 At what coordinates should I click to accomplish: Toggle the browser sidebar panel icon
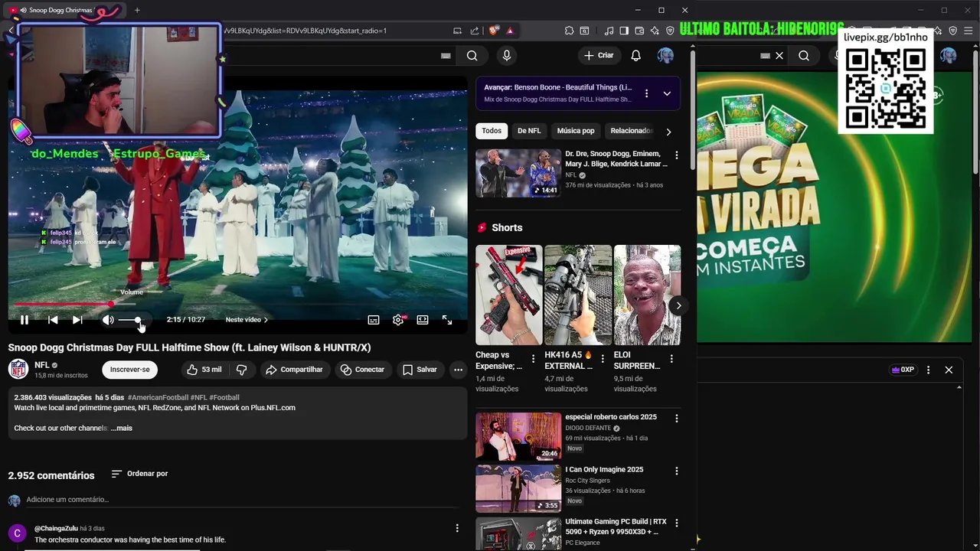[x=624, y=31]
